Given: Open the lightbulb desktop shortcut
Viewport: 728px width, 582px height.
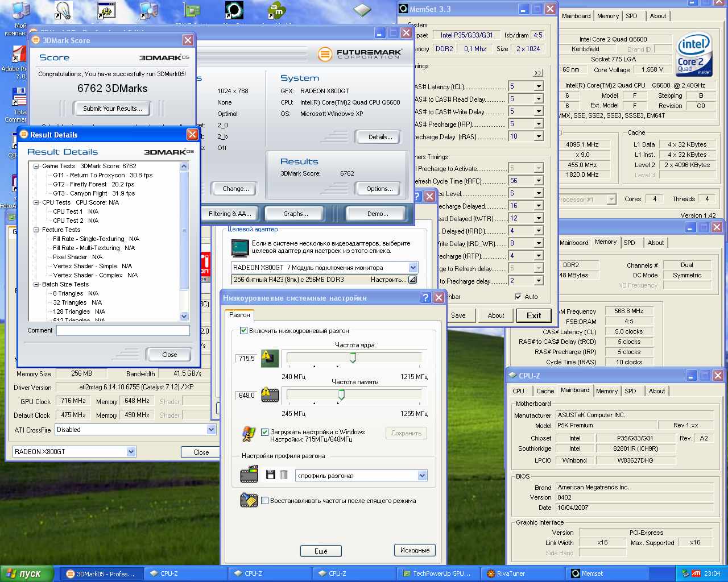Looking at the screenshot, I should [63, 11].
